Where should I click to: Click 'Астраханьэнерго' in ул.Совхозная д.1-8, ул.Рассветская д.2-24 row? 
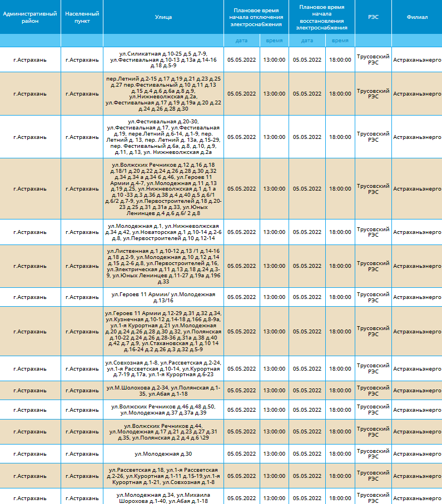pos(417,368)
